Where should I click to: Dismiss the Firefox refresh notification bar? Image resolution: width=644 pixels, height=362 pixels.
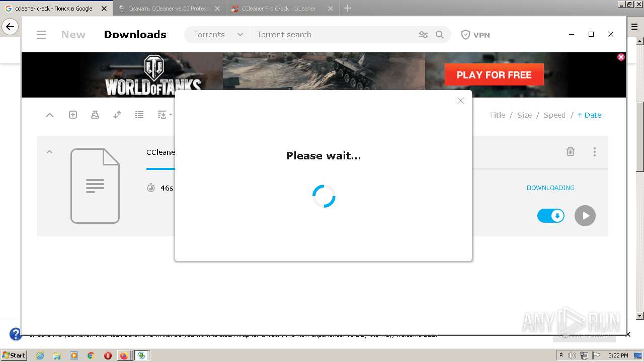click(628, 334)
